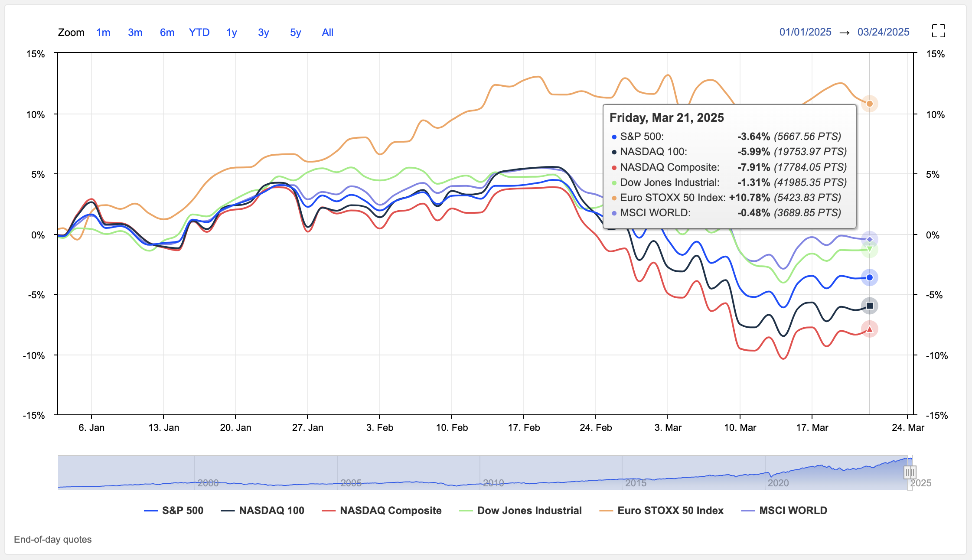
Task: Click the 6. Jan x-axis label
Action: [91, 428]
